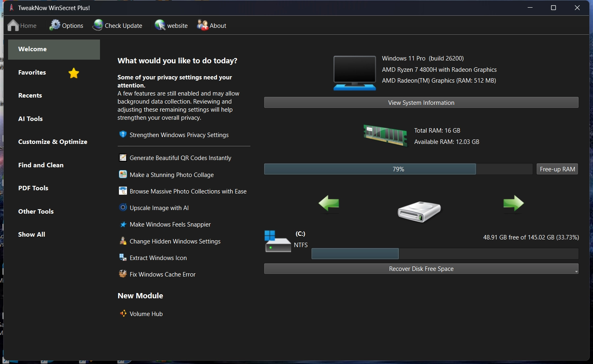The image size is (593, 364).
Task: Click the QR Codes generator icon
Action: pyautogui.click(x=123, y=158)
